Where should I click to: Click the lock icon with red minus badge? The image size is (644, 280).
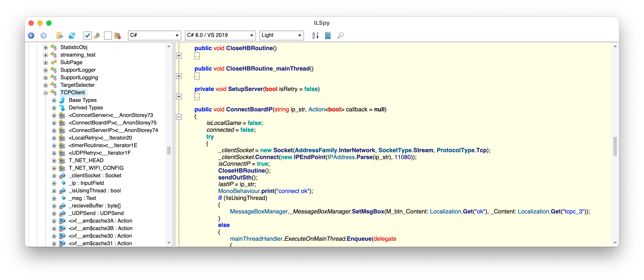point(117,35)
